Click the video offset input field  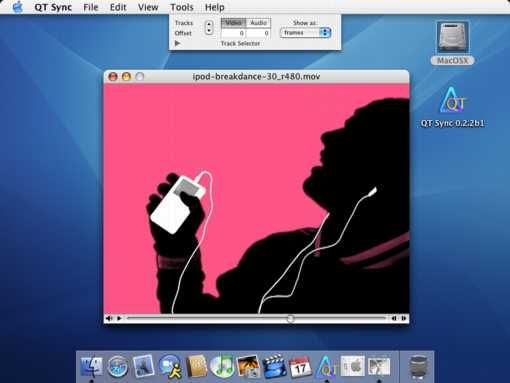point(233,33)
